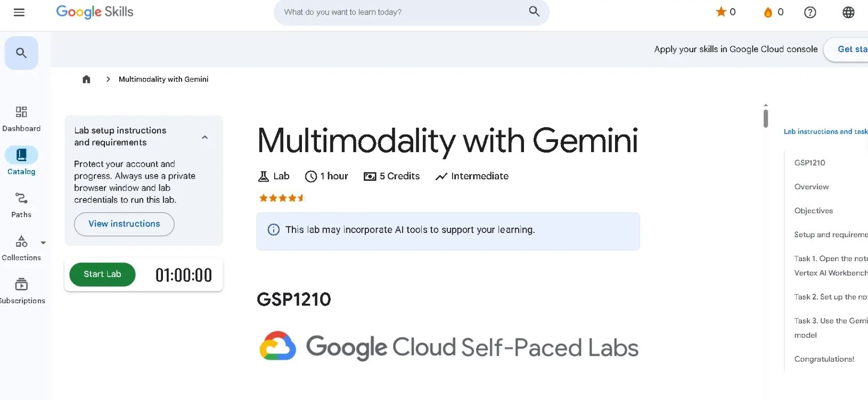Open language globe selector
The height and width of the screenshot is (400, 868).
tap(848, 12)
